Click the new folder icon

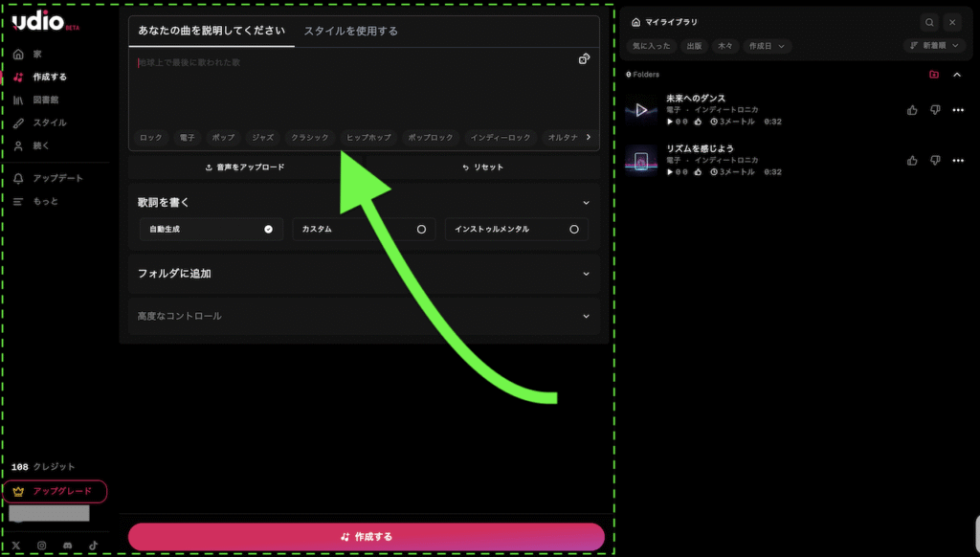934,75
